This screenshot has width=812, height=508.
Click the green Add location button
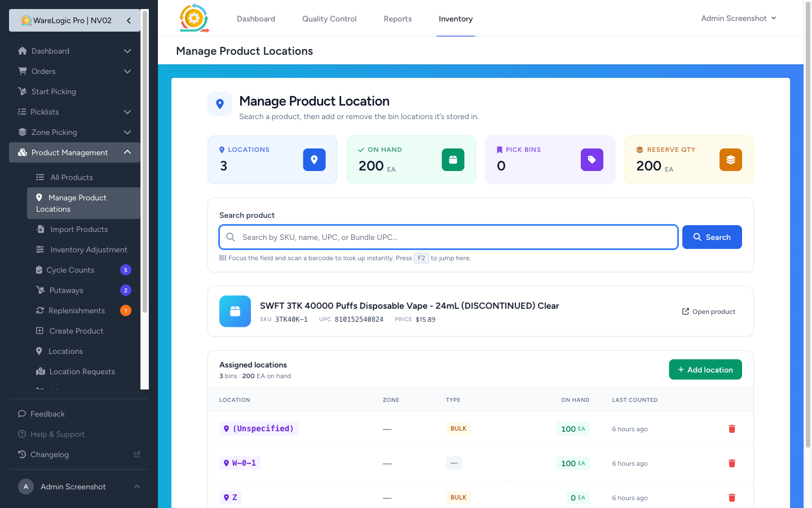click(x=705, y=370)
